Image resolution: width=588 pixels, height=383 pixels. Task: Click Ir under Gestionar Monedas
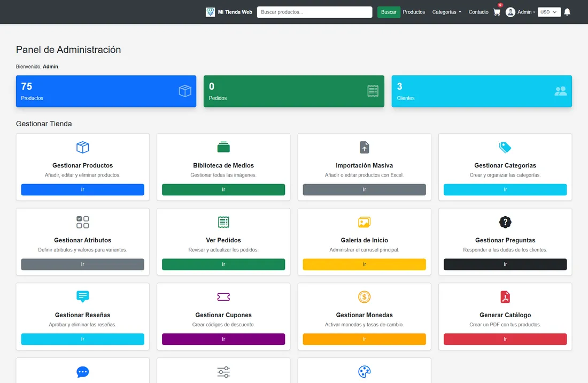[364, 339]
